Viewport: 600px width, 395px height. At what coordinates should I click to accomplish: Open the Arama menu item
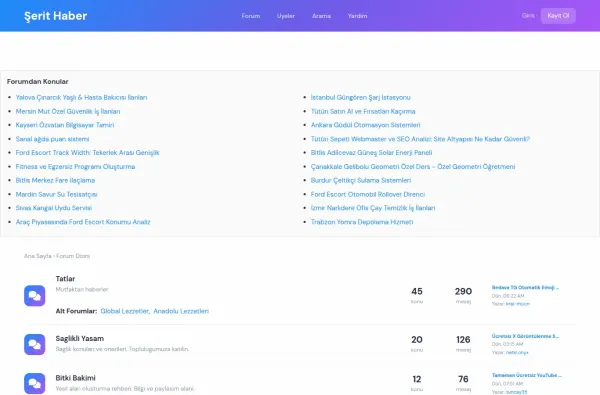(x=321, y=16)
